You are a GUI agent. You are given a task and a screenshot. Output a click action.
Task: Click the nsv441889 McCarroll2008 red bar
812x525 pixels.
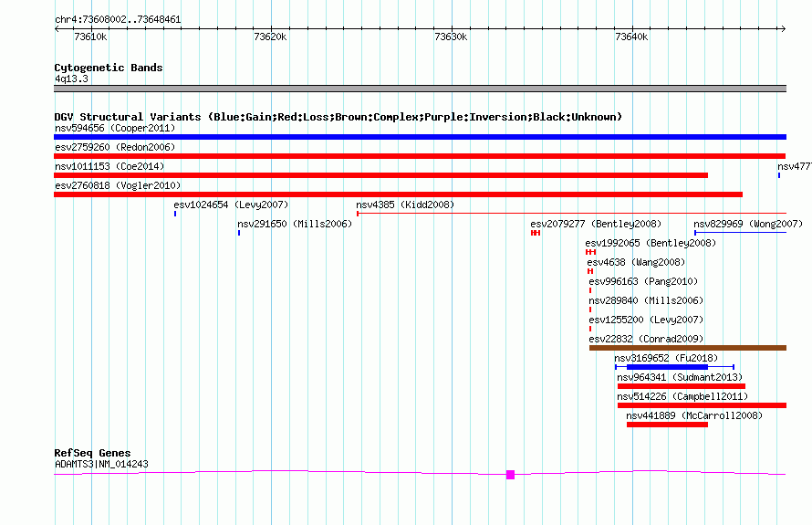click(x=667, y=425)
